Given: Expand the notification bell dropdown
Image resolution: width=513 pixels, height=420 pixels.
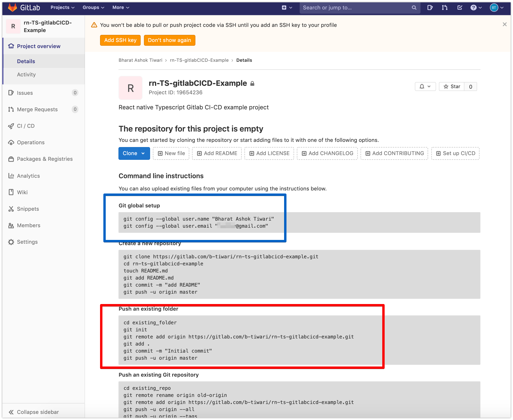Looking at the screenshot, I should [425, 86].
